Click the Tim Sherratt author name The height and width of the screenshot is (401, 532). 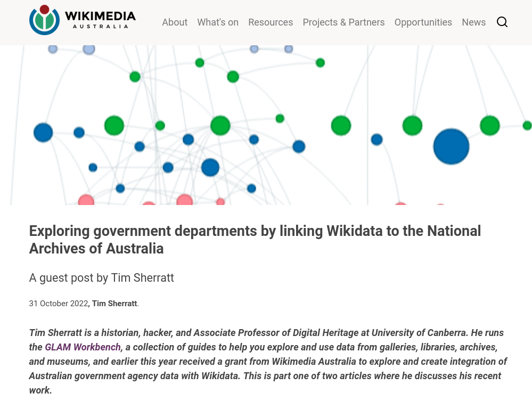click(x=114, y=304)
